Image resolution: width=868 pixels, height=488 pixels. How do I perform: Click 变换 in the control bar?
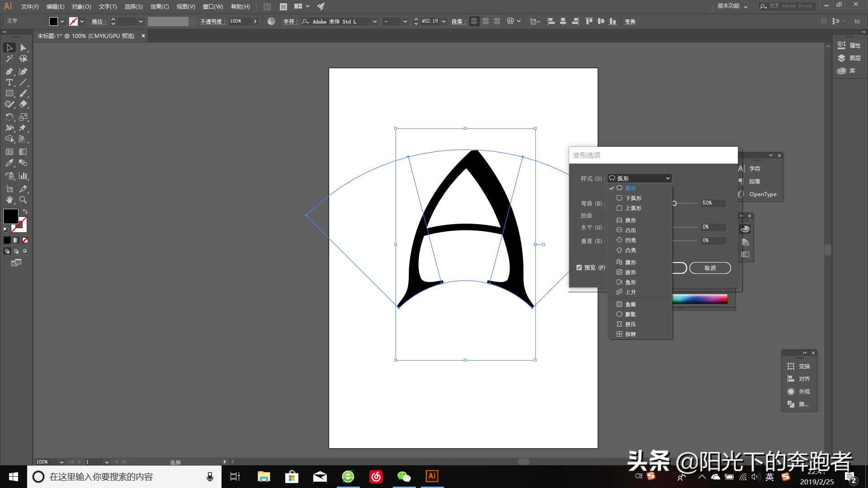pos(630,21)
